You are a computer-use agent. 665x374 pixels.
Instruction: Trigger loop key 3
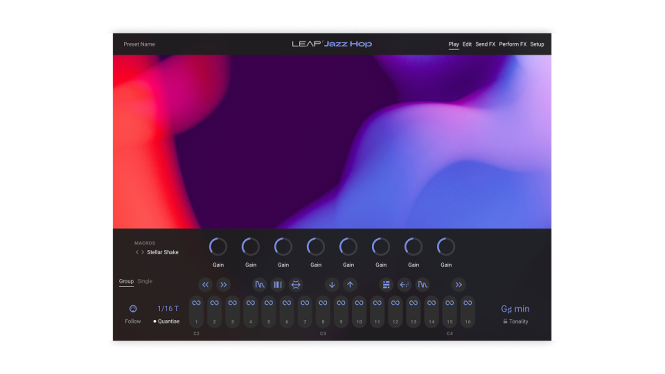pos(232,312)
